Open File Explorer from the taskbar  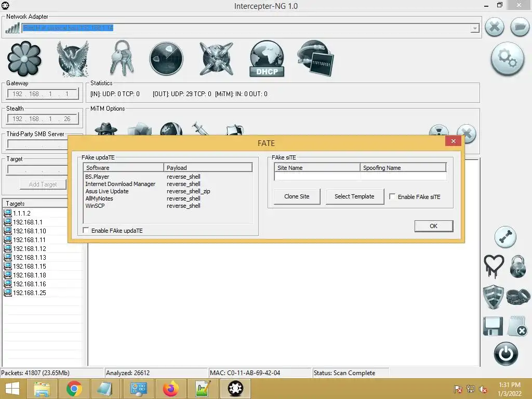coord(42,389)
